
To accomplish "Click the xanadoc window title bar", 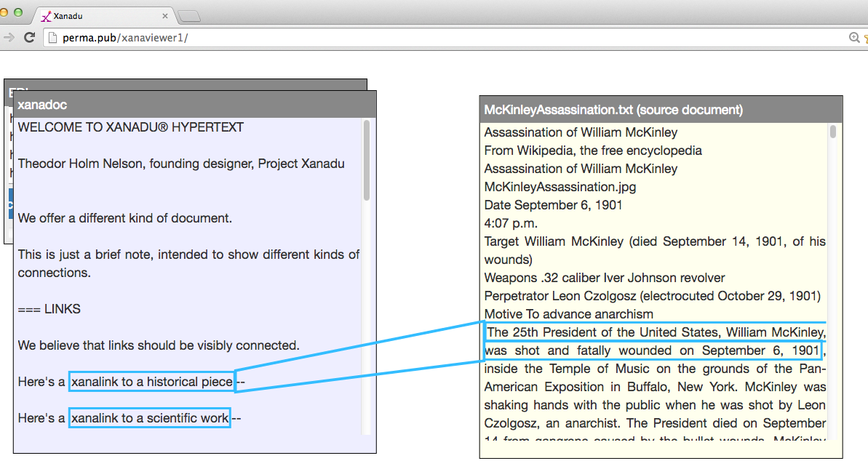I will click(x=195, y=105).
